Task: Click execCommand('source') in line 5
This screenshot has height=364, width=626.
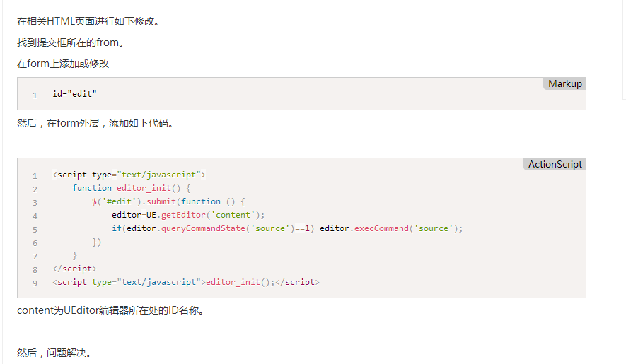Action: [408, 228]
